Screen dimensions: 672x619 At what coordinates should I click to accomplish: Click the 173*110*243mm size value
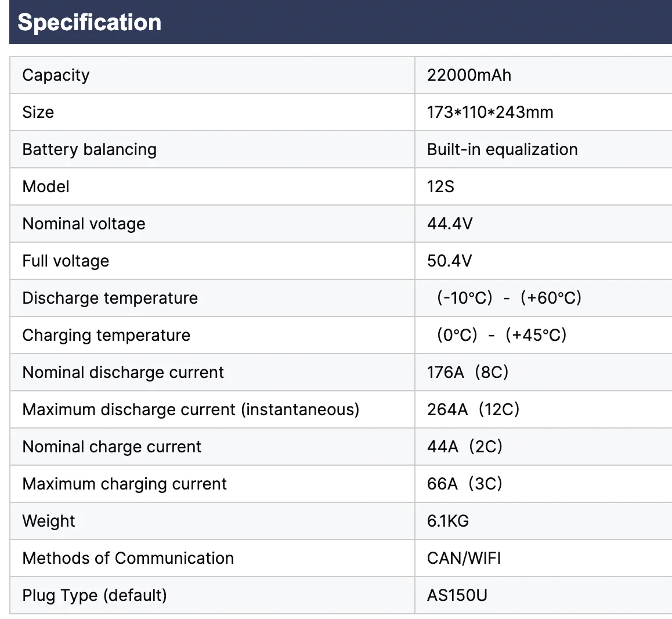(x=490, y=112)
